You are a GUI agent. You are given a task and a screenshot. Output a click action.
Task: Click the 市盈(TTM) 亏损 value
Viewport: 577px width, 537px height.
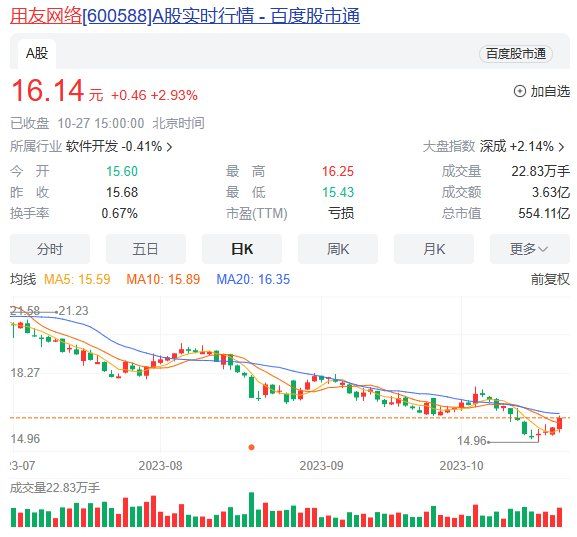coord(341,213)
